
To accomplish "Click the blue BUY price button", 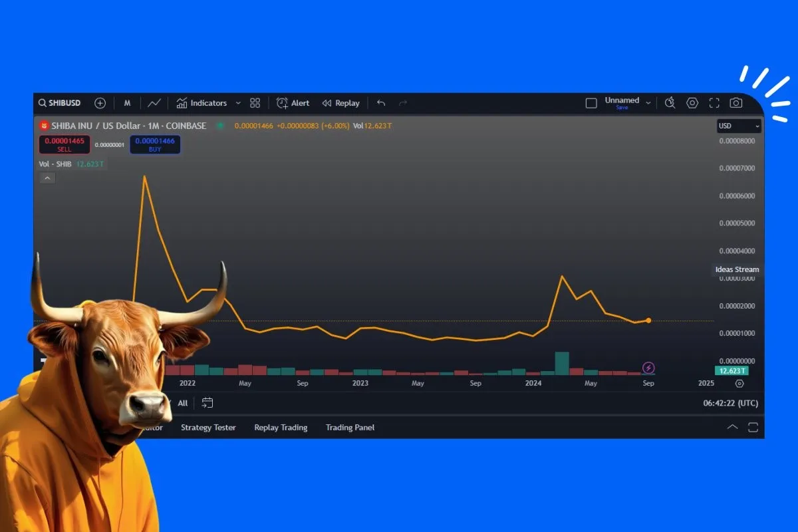I will tap(154, 144).
